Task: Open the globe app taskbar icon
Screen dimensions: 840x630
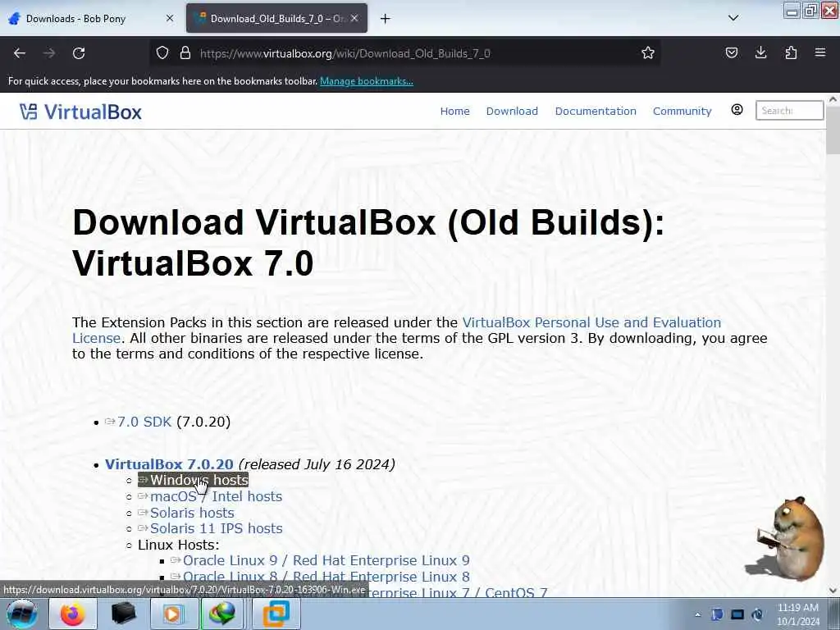Action: pyautogui.click(x=222, y=614)
